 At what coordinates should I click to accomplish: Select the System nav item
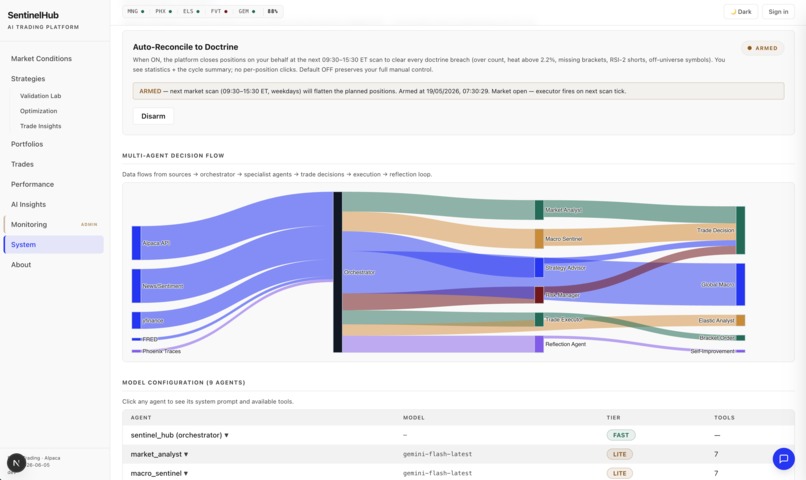pyautogui.click(x=53, y=245)
